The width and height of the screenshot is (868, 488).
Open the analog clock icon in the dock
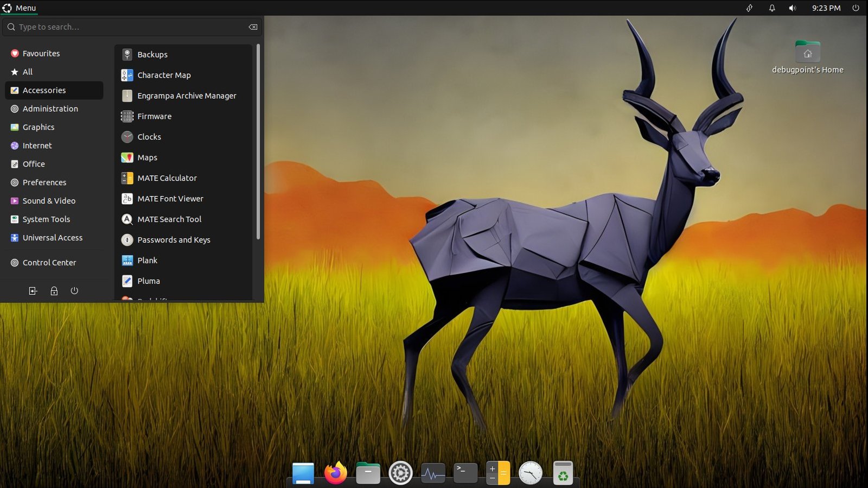pyautogui.click(x=531, y=473)
